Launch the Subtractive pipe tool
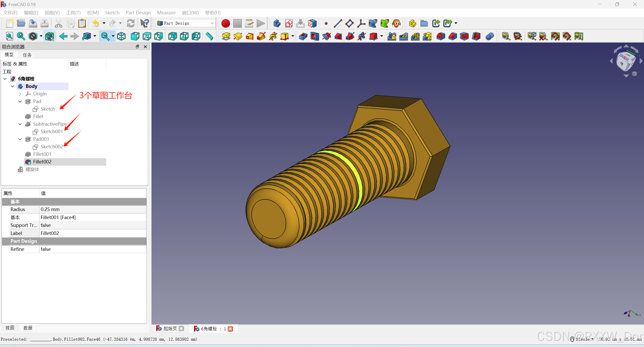Viewport: 644px width, 347px height. pos(350,36)
